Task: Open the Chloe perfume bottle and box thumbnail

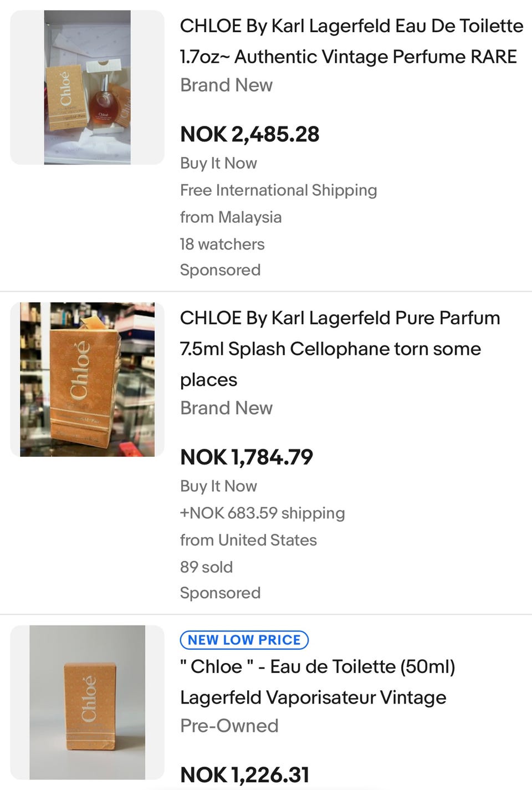Action: tap(88, 87)
